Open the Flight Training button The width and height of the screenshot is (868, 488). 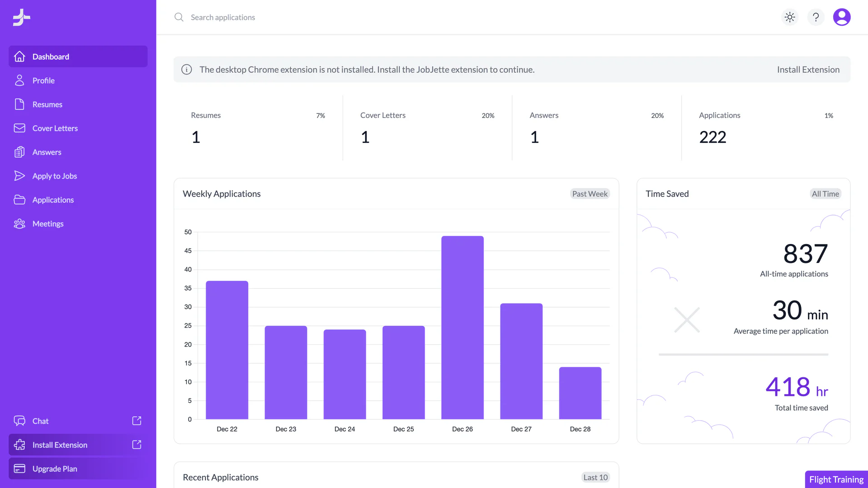pos(836,479)
